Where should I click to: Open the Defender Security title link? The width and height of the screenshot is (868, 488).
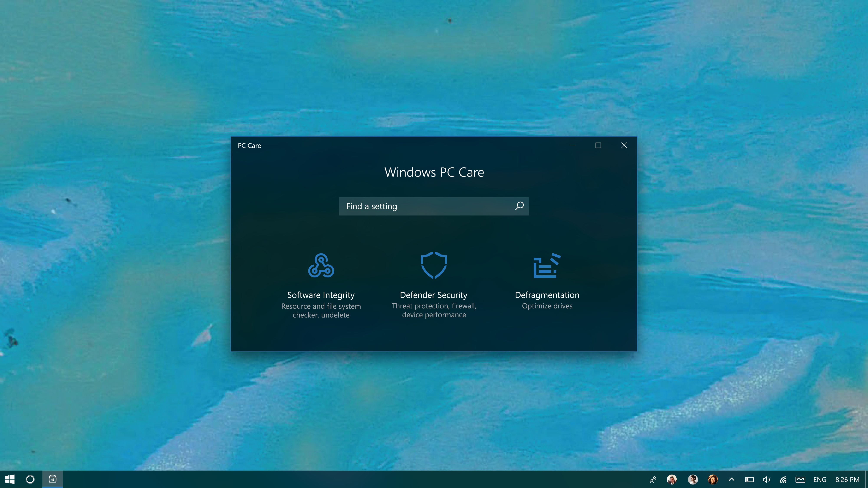(x=434, y=295)
